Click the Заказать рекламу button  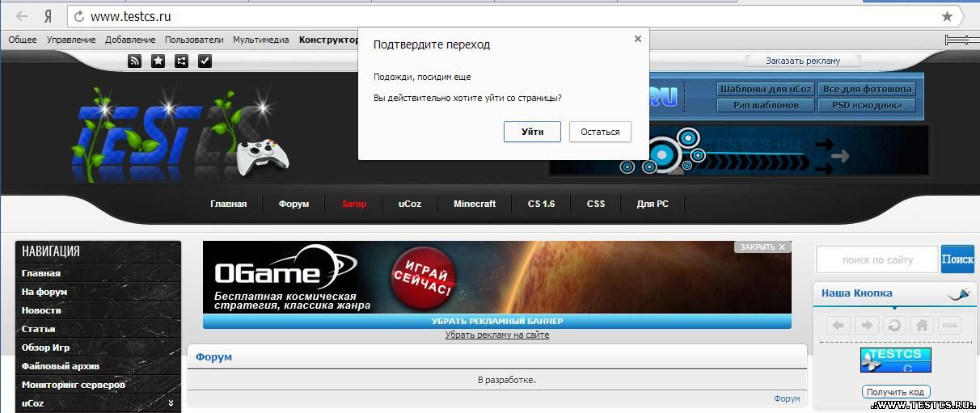[x=803, y=61]
